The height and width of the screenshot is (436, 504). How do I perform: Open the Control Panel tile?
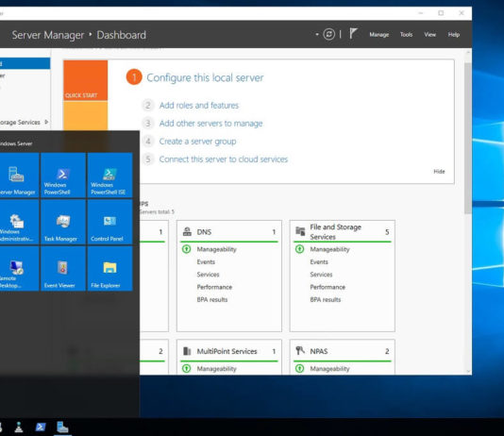109,222
